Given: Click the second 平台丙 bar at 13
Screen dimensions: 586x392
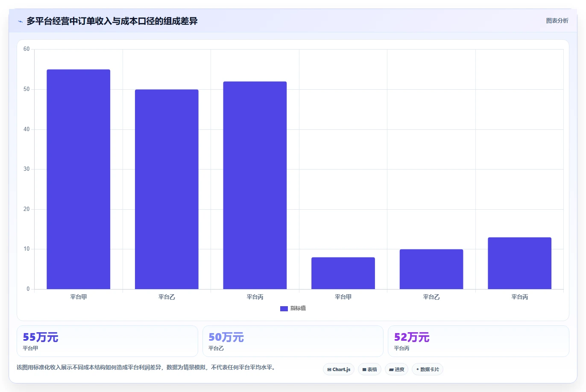Looking at the screenshot, I should (519, 263).
